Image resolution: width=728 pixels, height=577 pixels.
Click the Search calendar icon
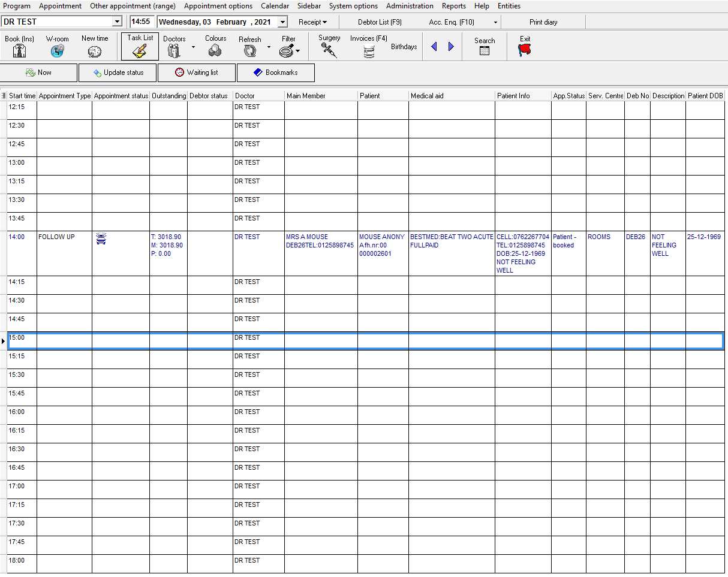(x=485, y=51)
